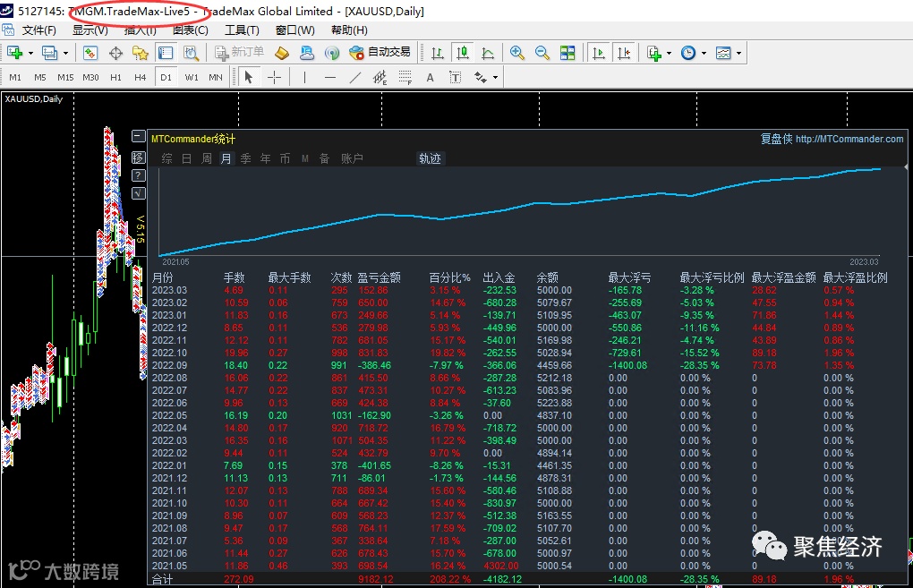
Task: Open the 帮助(H) menu
Action: [349, 30]
